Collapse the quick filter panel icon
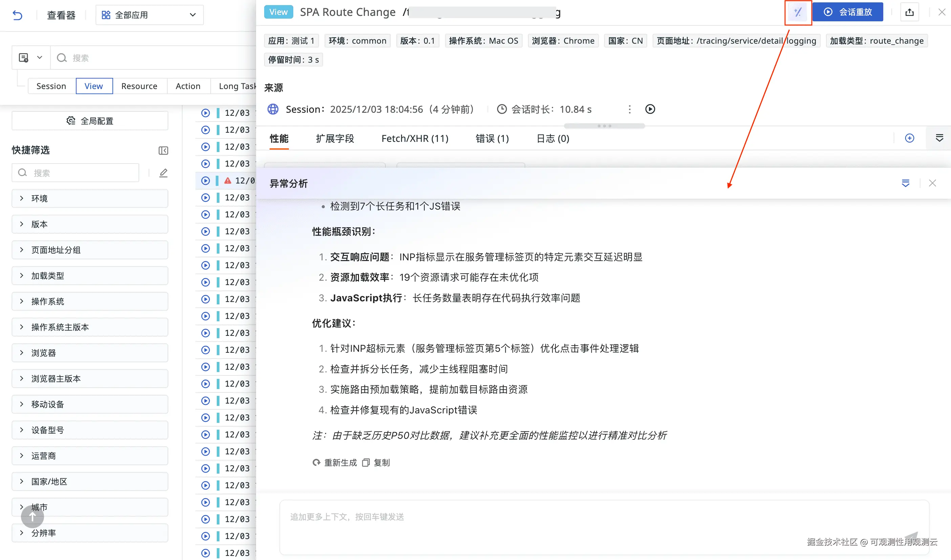The width and height of the screenshot is (951, 560). tap(163, 150)
